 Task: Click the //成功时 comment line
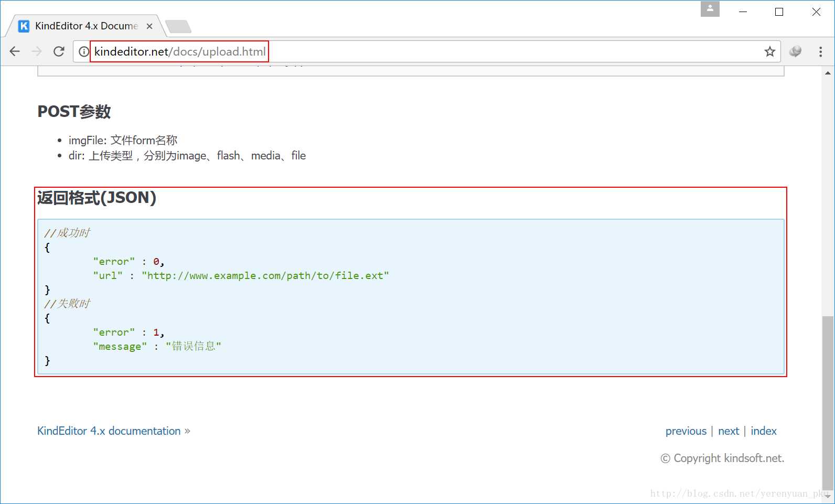tap(67, 233)
